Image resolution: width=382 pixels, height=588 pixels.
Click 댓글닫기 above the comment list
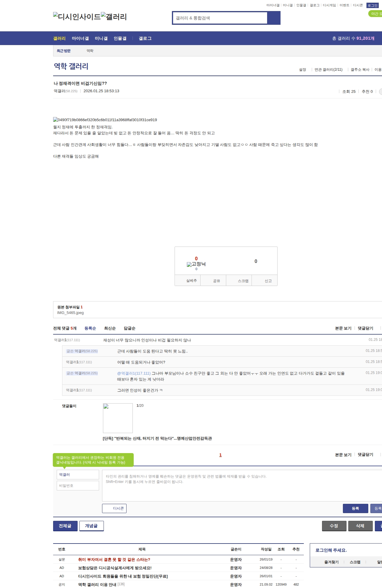click(366, 328)
